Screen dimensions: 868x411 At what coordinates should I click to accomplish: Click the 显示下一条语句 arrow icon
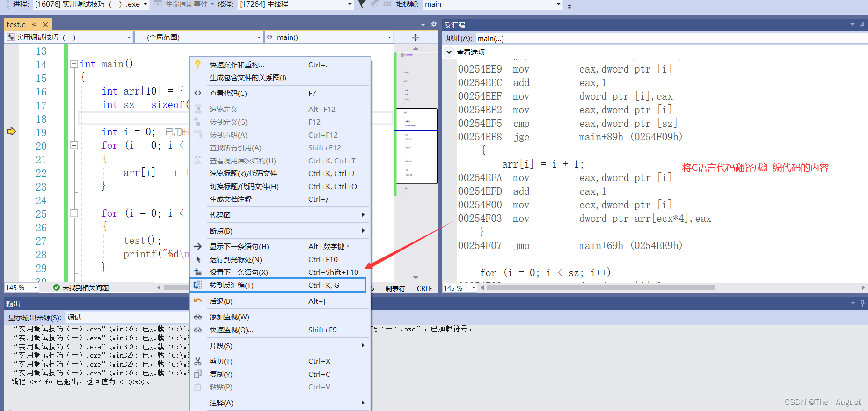point(198,246)
